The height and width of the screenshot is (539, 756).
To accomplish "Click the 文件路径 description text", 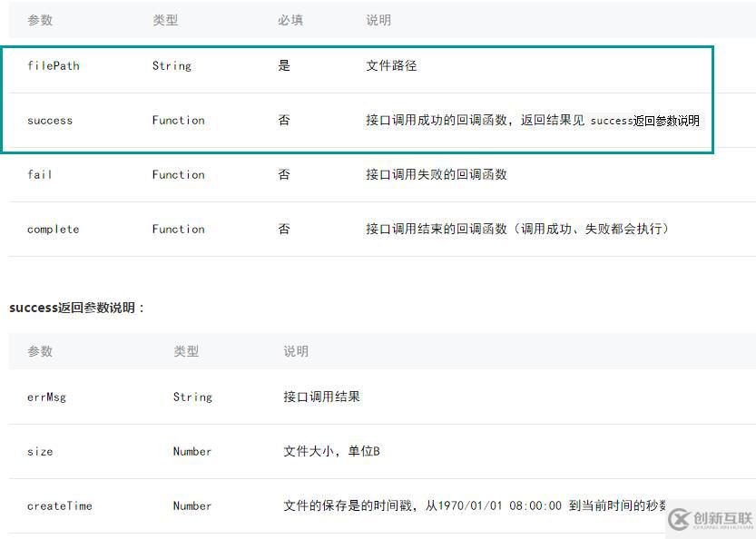I will pyautogui.click(x=391, y=65).
